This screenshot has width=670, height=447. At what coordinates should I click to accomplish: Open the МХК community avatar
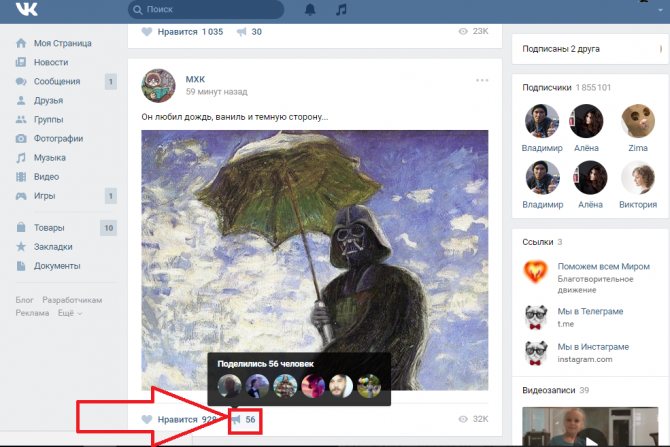click(x=158, y=85)
